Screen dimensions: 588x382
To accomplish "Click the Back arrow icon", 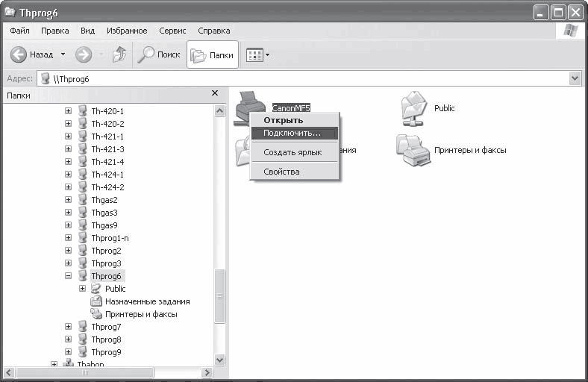I will (18, 54).
